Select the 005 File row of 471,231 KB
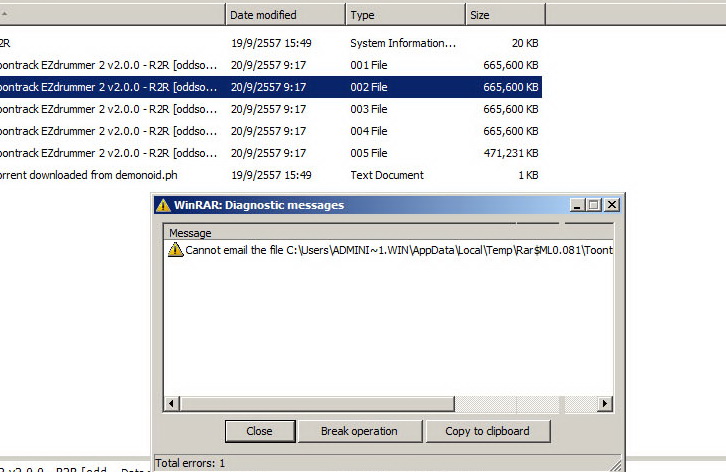726x472 pixels. point(270,153)
